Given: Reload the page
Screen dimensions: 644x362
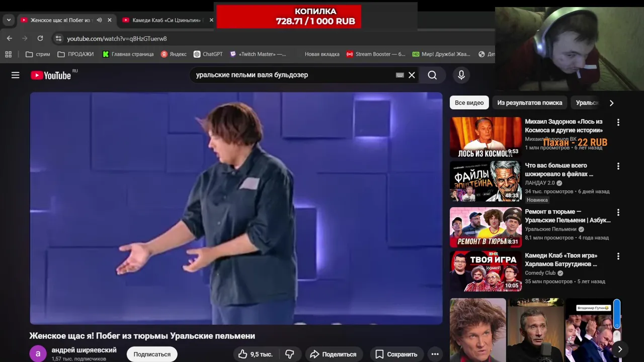Looking at the screenshot, I should click(x=40, y=38).
